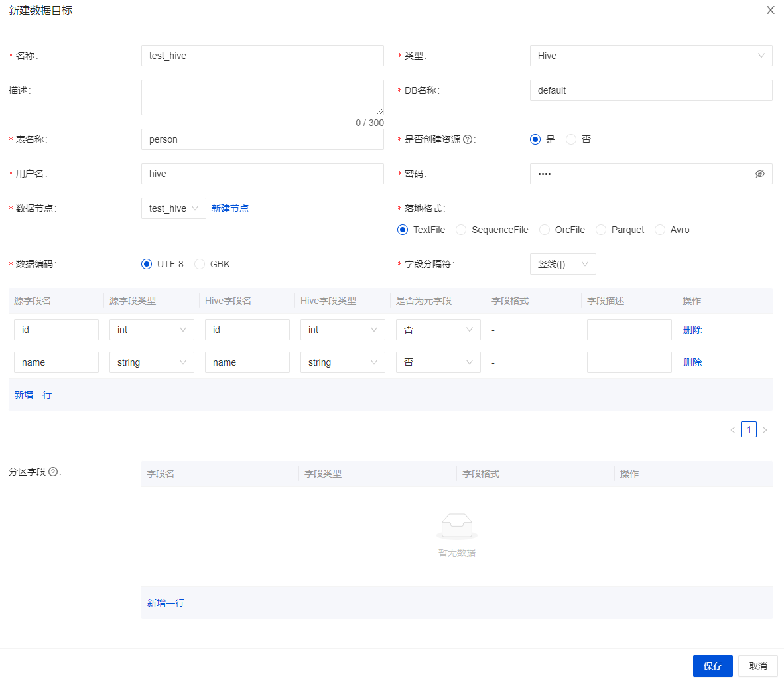Click the 新建节点 link
This screenshot has width=784, height=680.
pos(230,208)
